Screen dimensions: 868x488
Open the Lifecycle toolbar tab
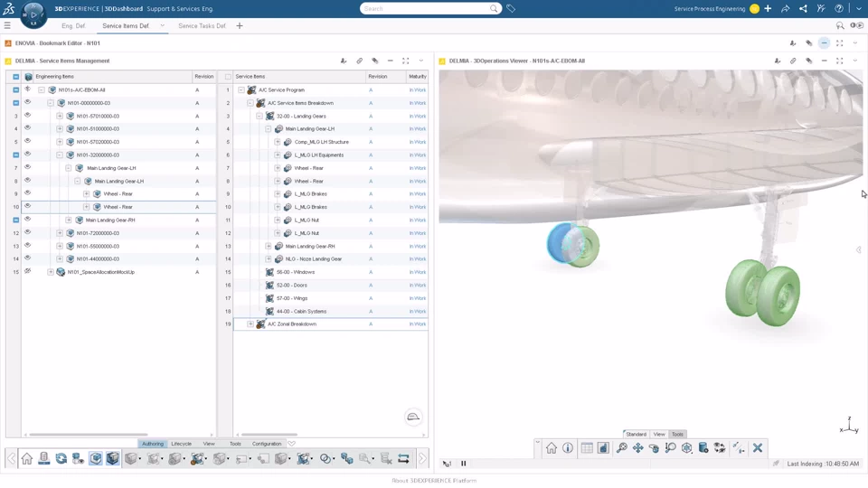[x=181, y=444]
